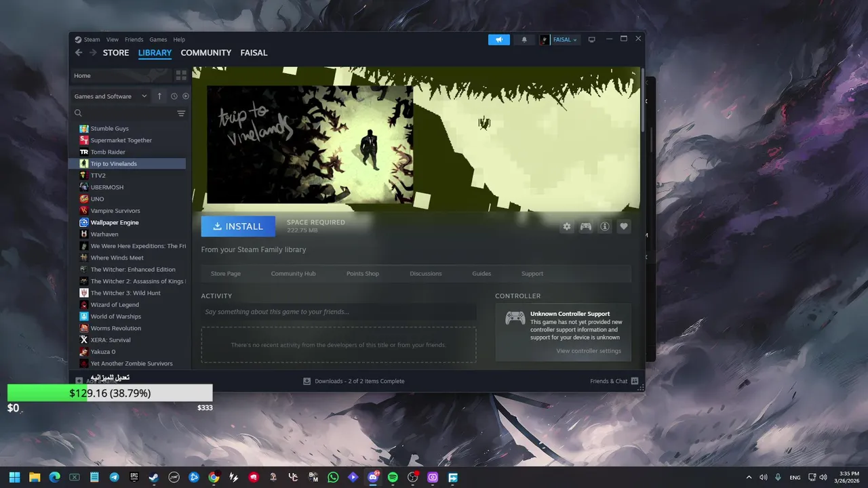Screen dimensions: 868x488
Task: Open Epic Games Launcher from taskbar
Action: click(x=134, y=477)
